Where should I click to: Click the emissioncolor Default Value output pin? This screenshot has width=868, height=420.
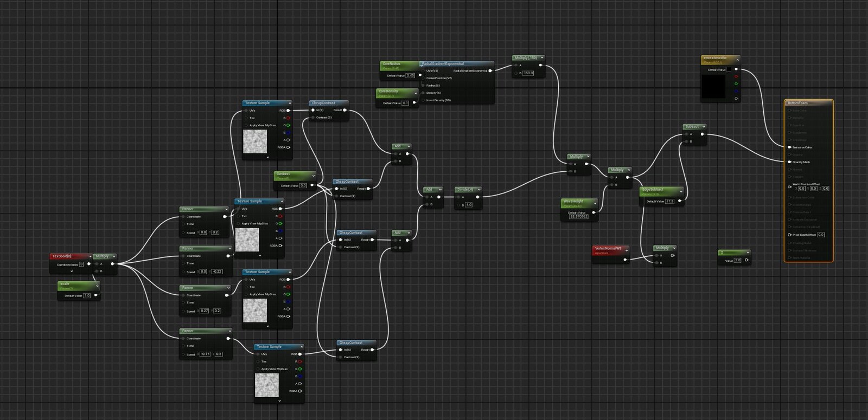coord(736,69)
